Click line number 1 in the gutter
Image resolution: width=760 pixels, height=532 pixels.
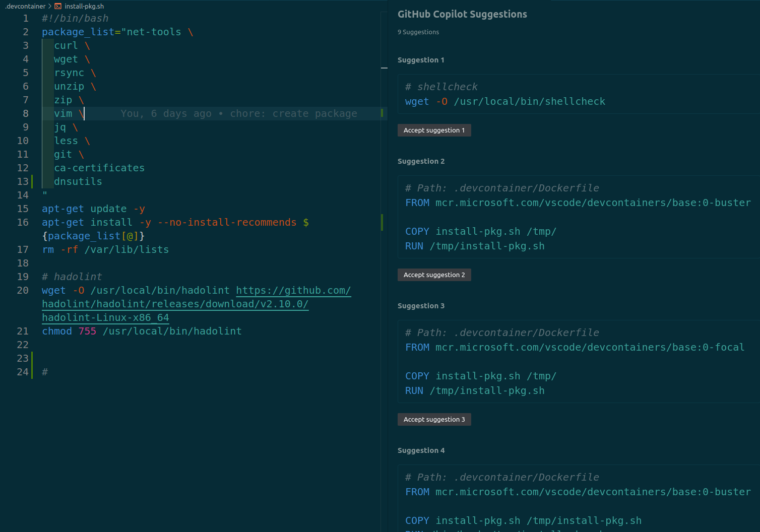pos(26,18)
